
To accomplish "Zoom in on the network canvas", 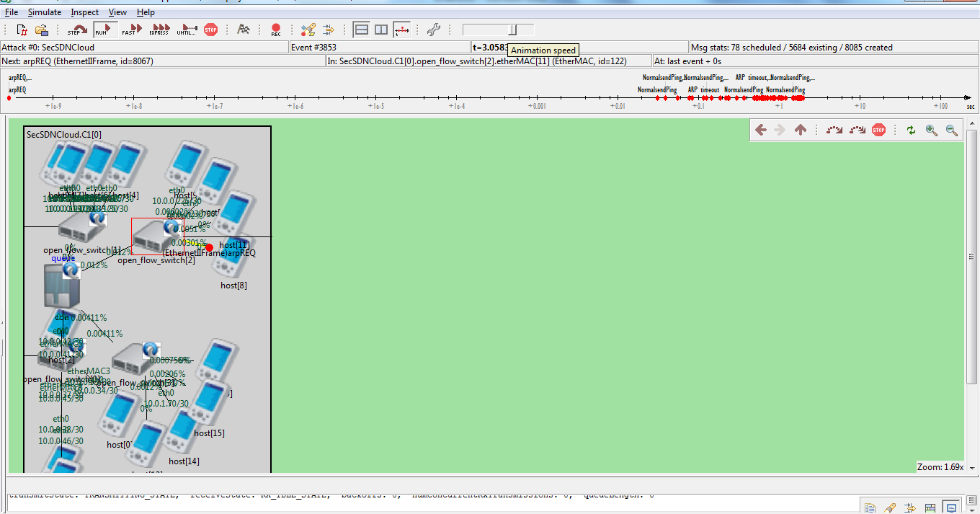I will point(932,130).
